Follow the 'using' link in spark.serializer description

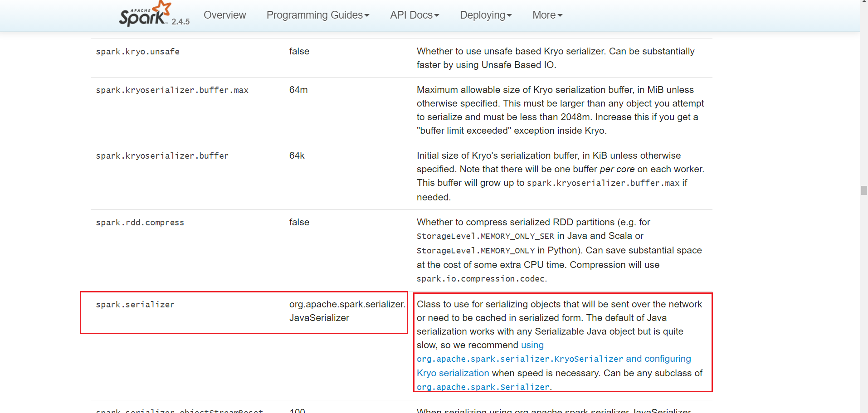(532, 345)
